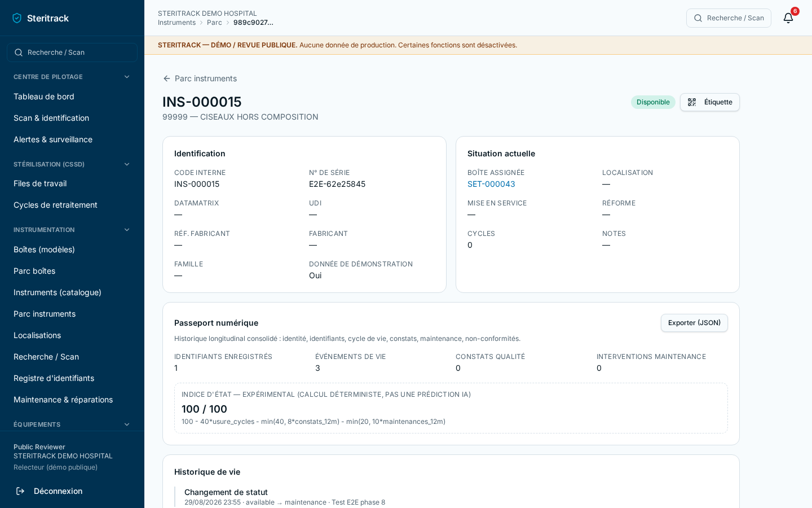Collapse the Centre de pilotage section
Image resolution: width=812 pixels, height=508 pixels.
point(127,77)
